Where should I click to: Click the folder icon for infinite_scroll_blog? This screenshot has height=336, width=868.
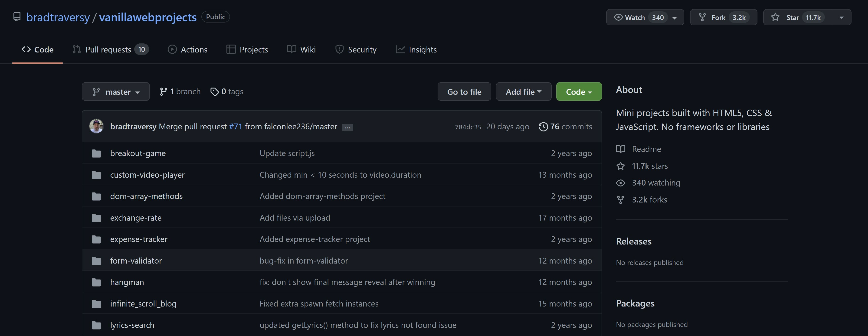click(96, 304)
